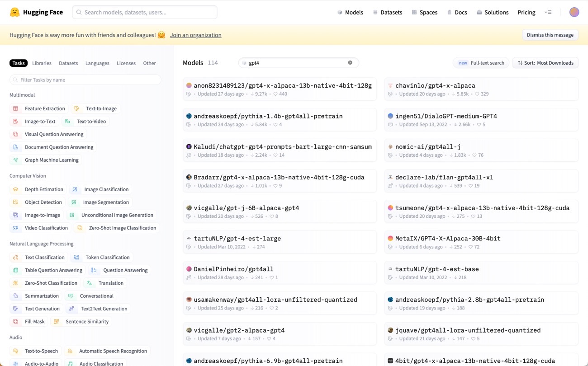Open Datasets in the top navigation

(387, 12)
